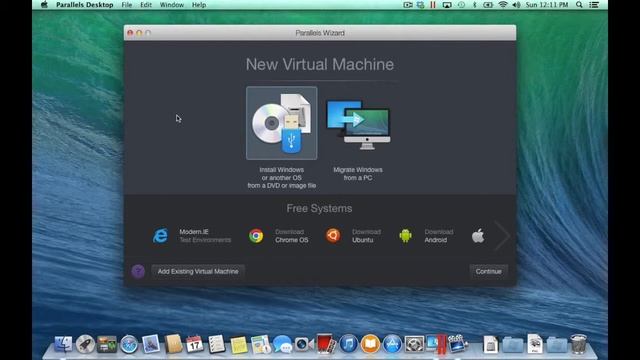
Task: Open Photo Booth in the dock
Action: [x=326, y=344]
